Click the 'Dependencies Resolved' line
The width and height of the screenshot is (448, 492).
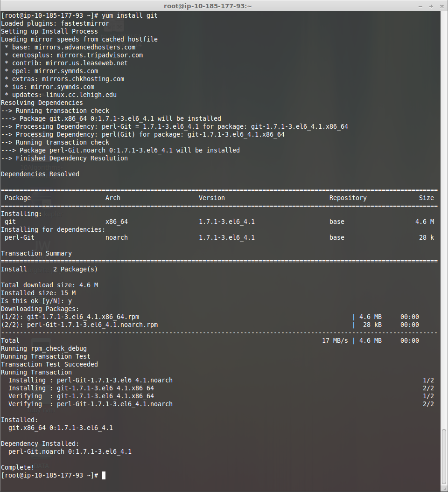40,174
